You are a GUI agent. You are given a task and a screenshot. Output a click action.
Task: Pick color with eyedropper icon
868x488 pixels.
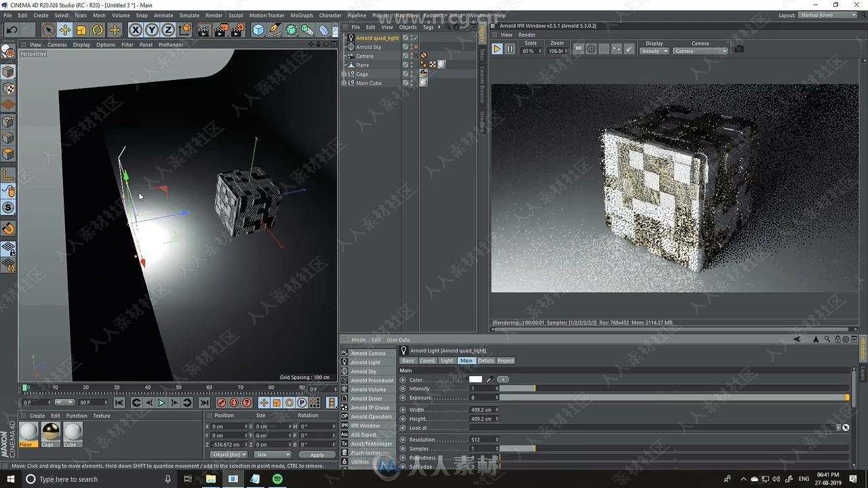(489, 380)
